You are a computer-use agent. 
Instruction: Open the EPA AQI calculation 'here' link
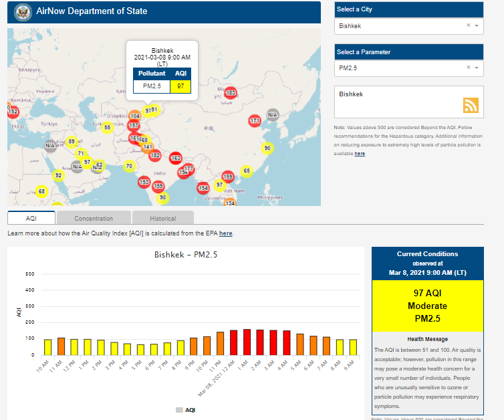[226, 233]
